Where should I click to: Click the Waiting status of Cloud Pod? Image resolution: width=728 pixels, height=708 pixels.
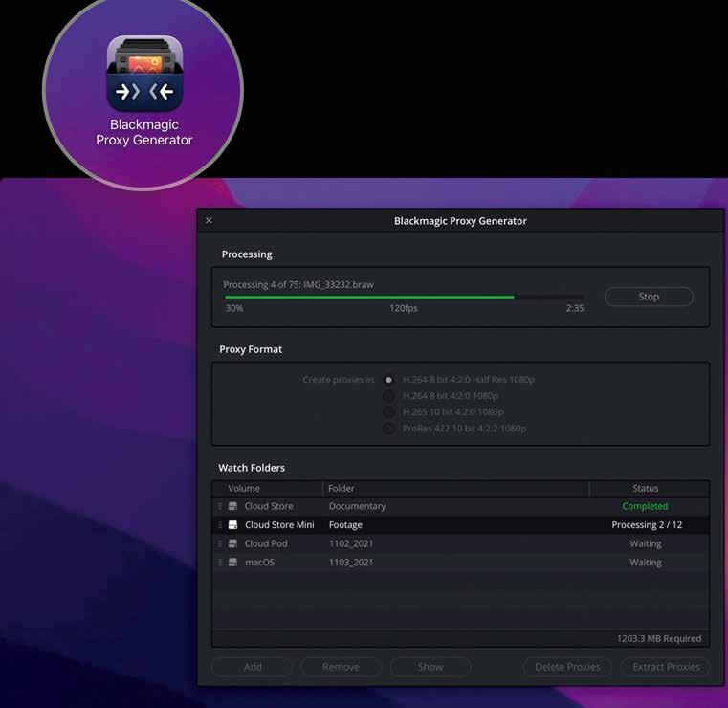click(x=646, y=543)
